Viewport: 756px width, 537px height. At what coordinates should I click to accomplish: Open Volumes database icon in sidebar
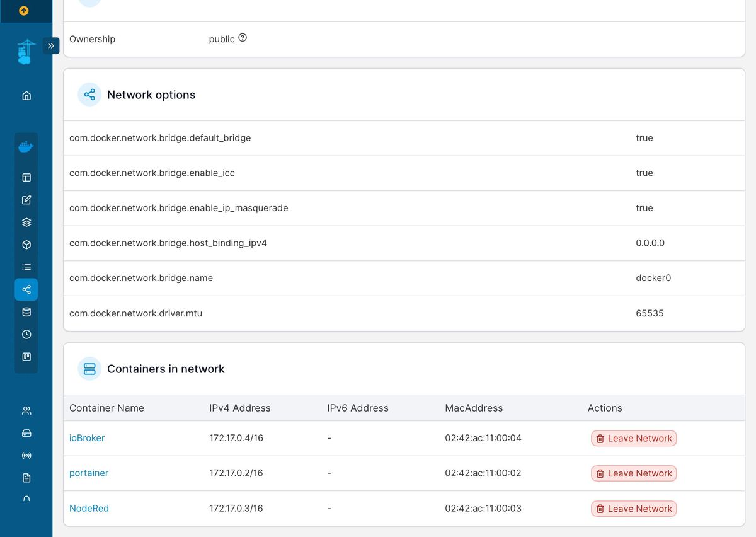click(x=26, y=312)
